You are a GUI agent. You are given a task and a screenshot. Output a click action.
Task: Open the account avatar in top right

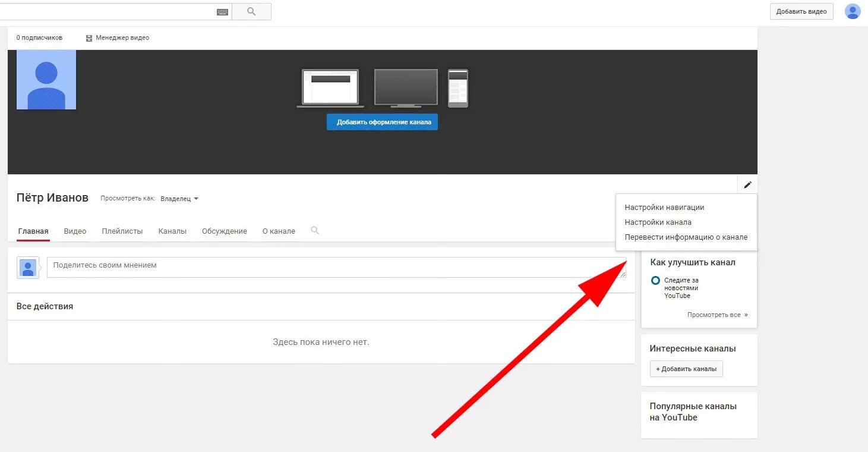[853, 11]
